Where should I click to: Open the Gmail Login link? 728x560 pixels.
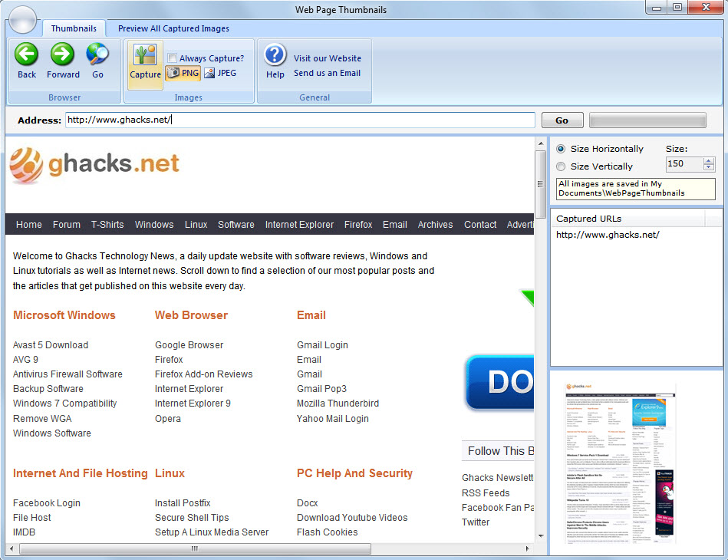point(322,345)
